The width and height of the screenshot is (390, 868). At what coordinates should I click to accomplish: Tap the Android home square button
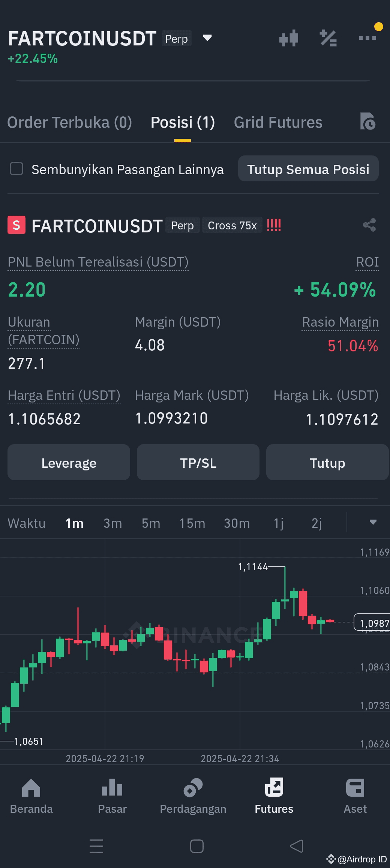pos(196,846)
